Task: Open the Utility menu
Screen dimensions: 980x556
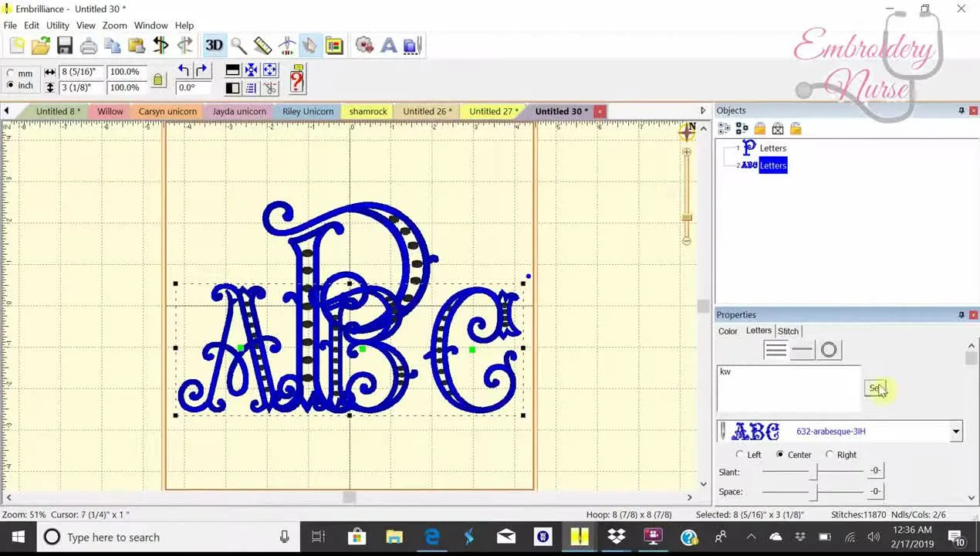Action: point(57,25)
